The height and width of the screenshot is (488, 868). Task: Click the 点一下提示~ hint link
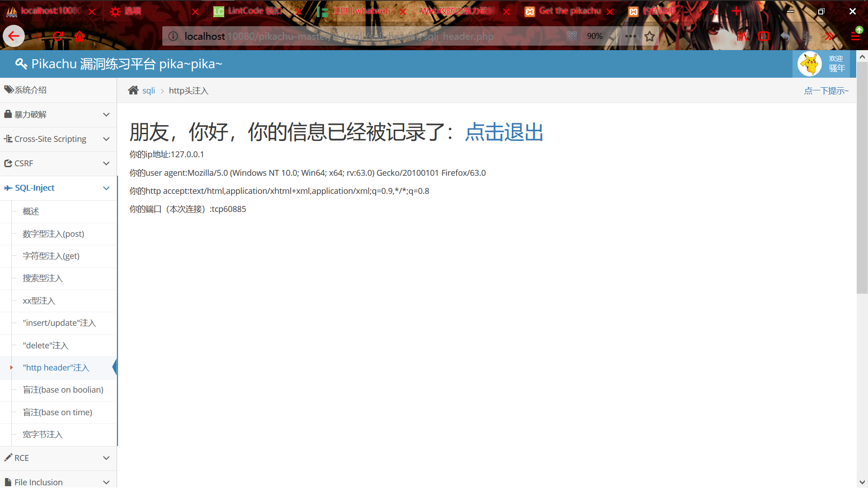tap(826, 91)
